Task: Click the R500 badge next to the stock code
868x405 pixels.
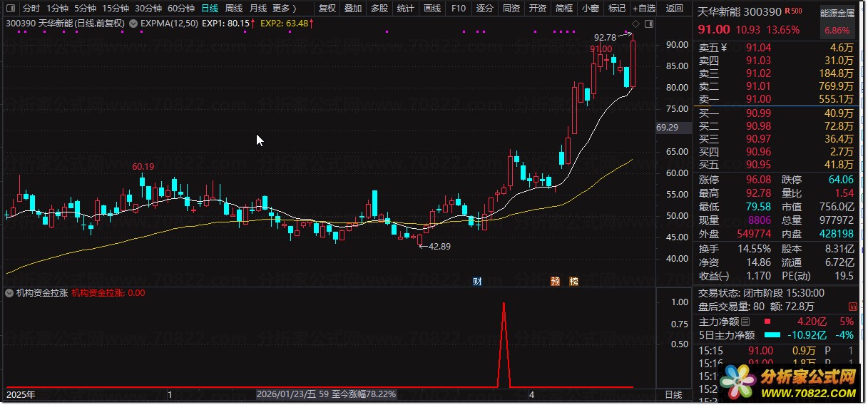Action: 792,11
